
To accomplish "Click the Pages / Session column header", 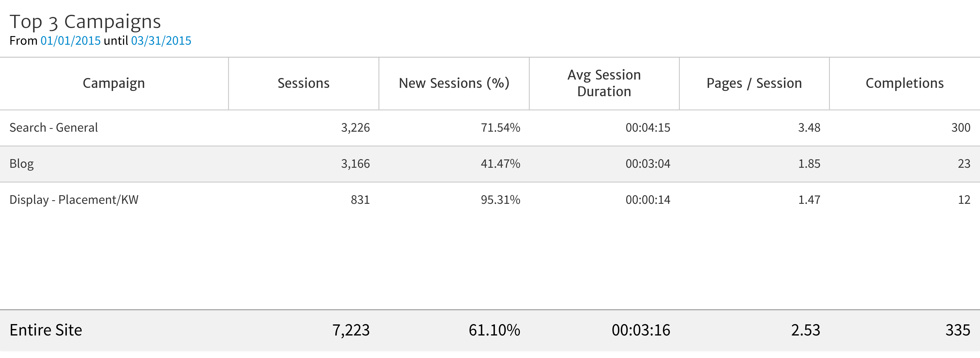I will (754, 83).
